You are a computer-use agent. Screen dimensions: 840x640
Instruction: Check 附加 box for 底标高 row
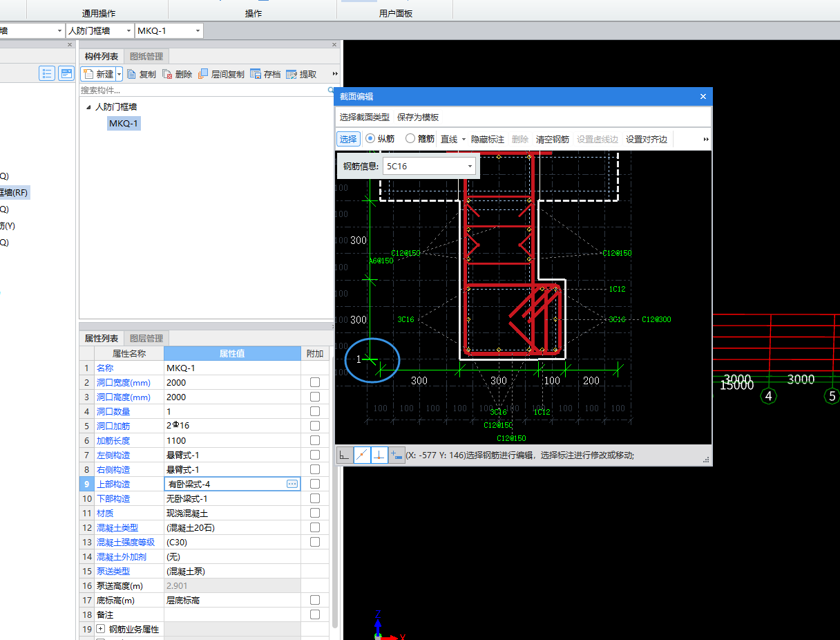pyautogui.click(x=315, y=600)
